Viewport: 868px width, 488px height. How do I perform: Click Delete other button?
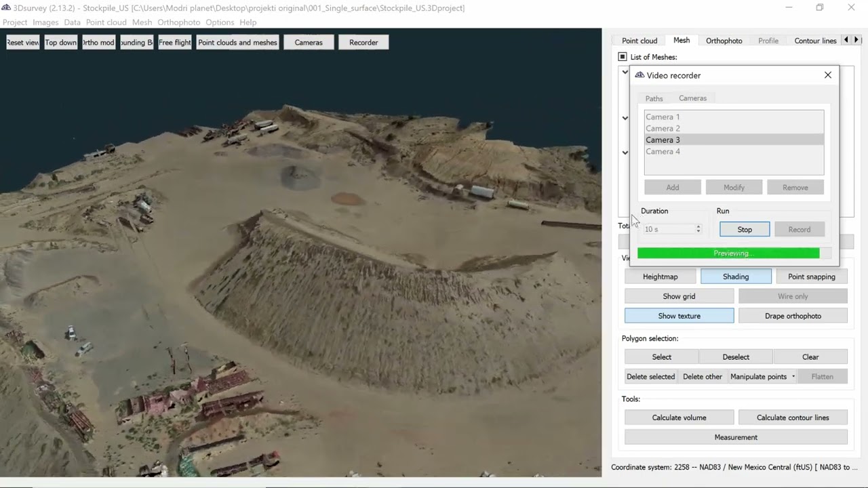(x=703, y=377)
